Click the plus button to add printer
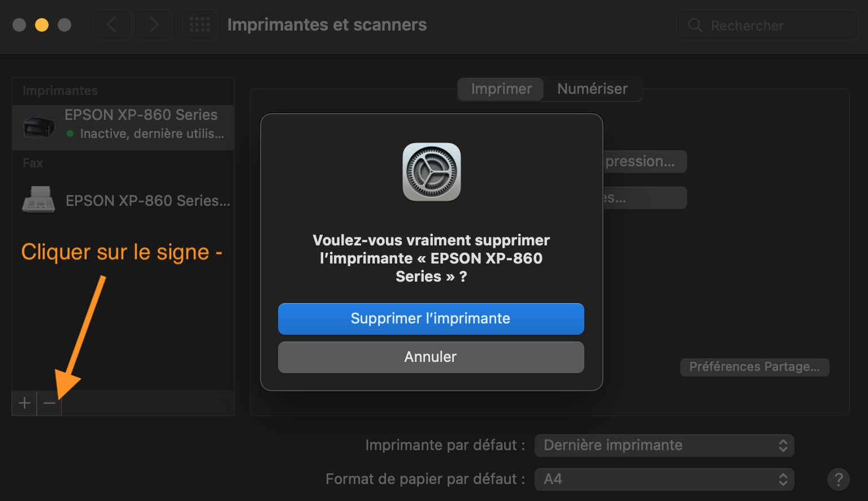 pyautogui.click(x=24, y=403)
